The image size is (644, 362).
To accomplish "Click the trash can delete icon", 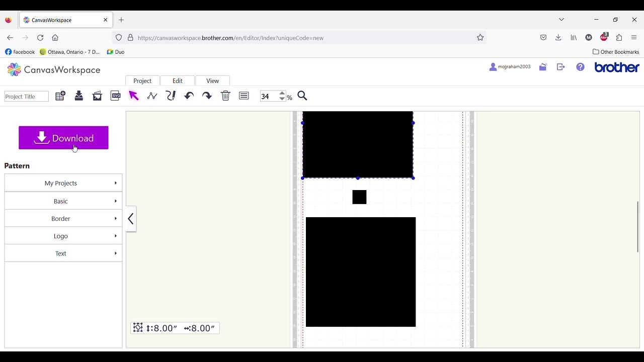I will (225, 96).
